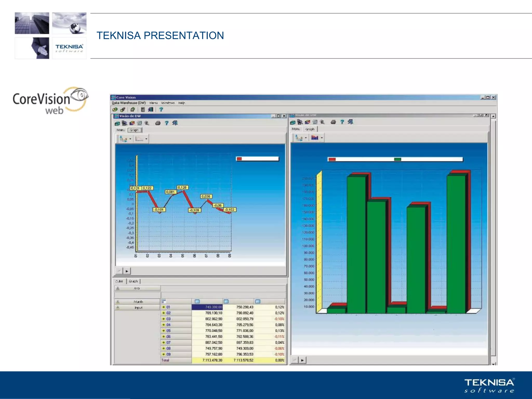Click the red-blue cube icon in the left Visão de DW toolbar

[132, 123]
